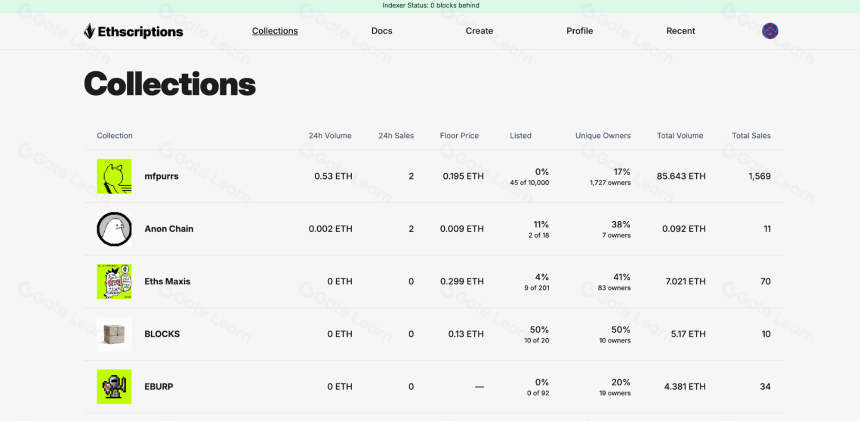Click '19 owners' text

click(616, 394)
